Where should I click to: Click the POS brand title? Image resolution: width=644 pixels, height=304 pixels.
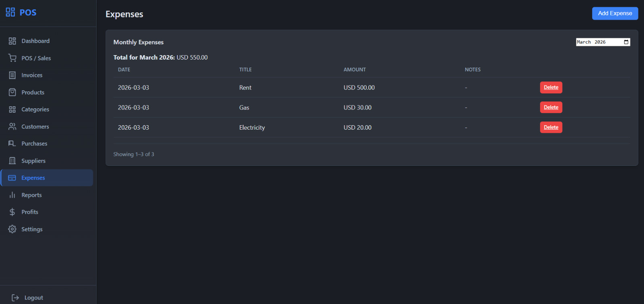(x=28, y=12)
